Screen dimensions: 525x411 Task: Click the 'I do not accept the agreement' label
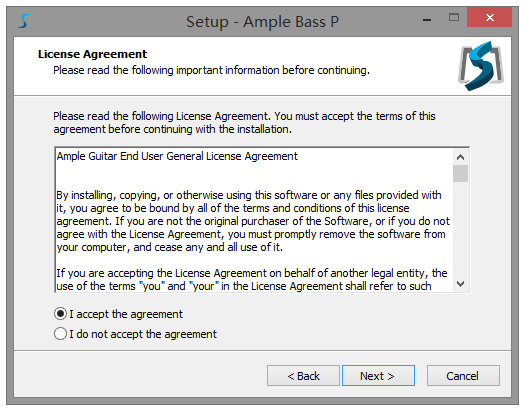pyautogui.click(x=143, y=334)
